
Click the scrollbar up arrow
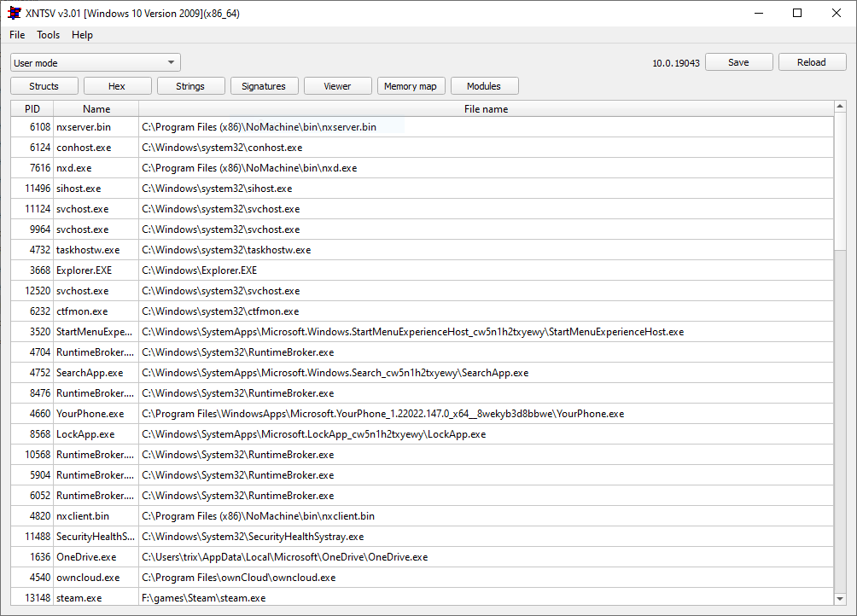pos(840,106)
